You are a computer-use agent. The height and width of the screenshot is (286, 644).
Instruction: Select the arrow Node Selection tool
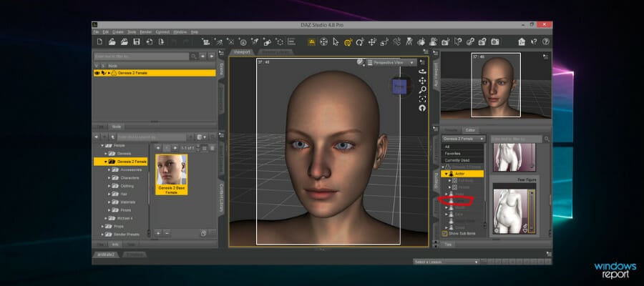point(336,41)
